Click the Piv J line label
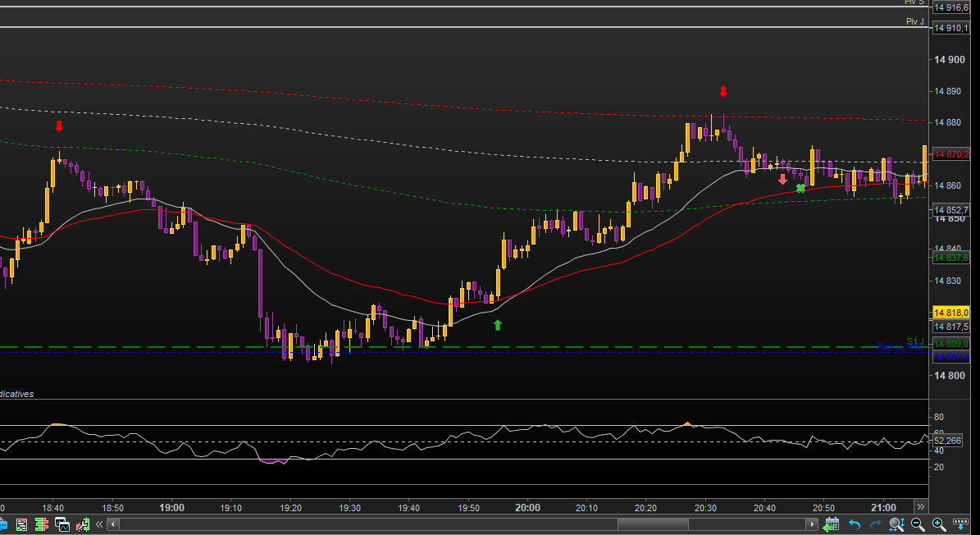 coord(915,21)
